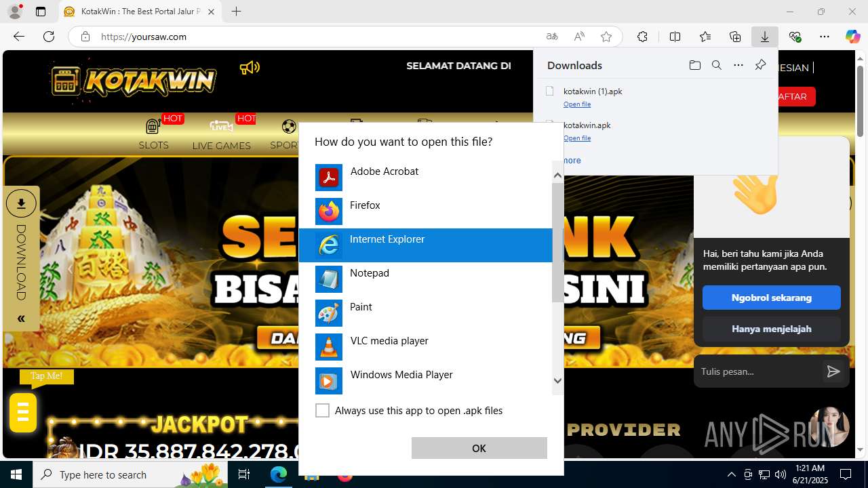This screenshot has height=488, width=868.
Task: Choose Hanya menjelajah button
Action: [772, 329]
